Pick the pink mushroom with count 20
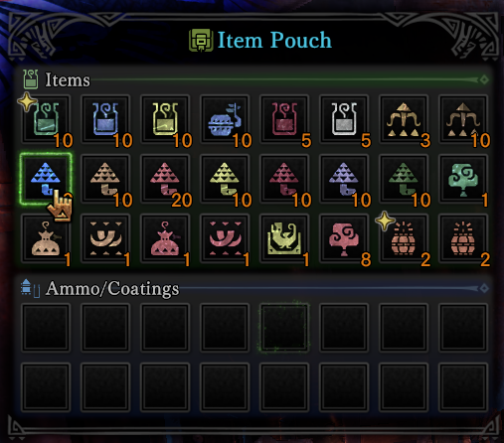Image resolution: width=504 pixels, height=443 pixels. click(x=165, y=179)
